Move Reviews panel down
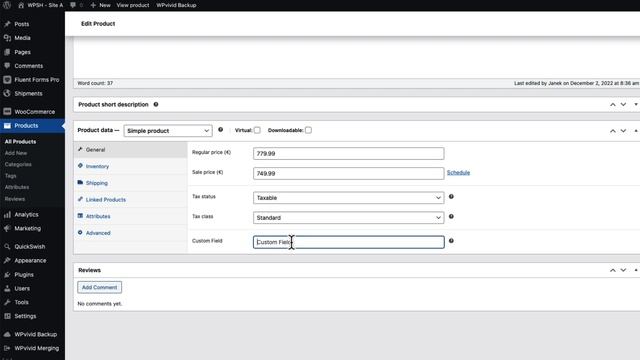This screenshot has width=640, height=360. coord(623,270)
